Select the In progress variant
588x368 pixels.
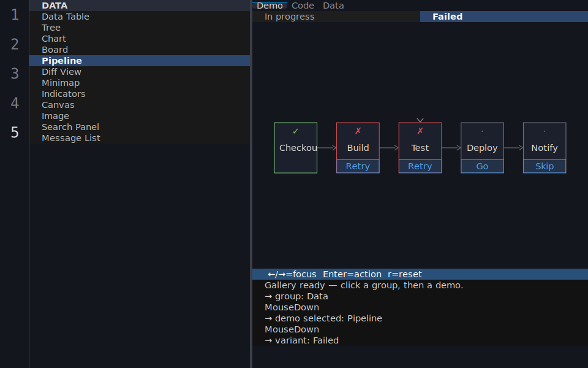click(336, 17)
